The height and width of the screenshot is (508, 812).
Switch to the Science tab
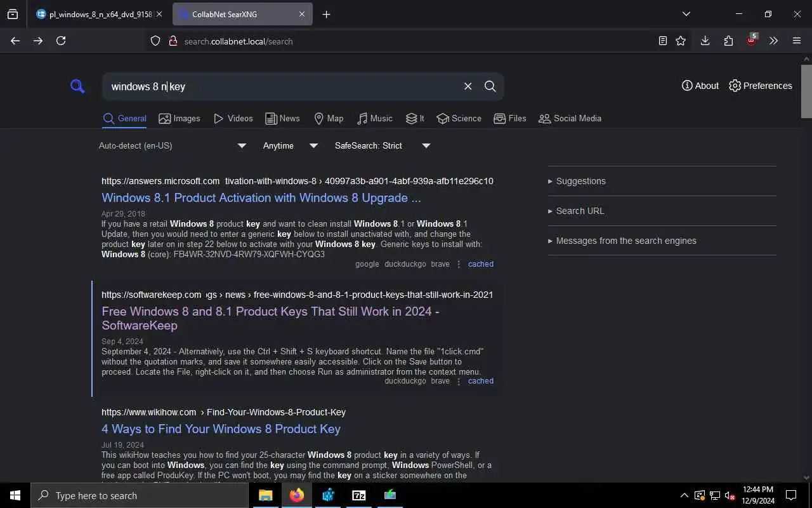click(x=459, y=118)
